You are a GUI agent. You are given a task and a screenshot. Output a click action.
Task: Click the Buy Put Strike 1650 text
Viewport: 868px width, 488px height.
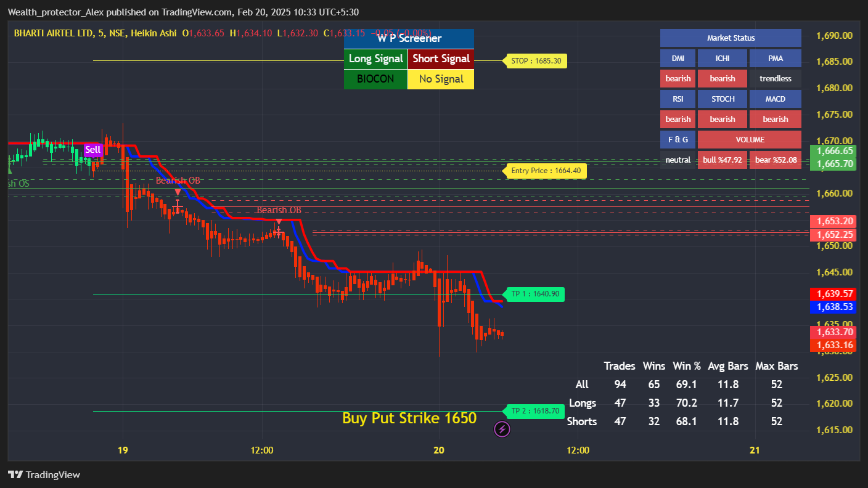(x=409, y=418)
